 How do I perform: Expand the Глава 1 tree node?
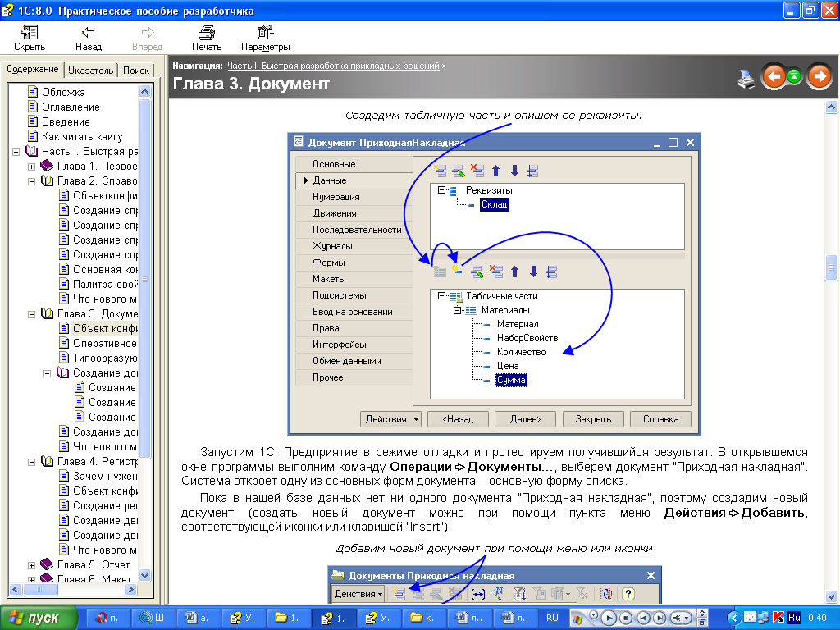(32, 167)
